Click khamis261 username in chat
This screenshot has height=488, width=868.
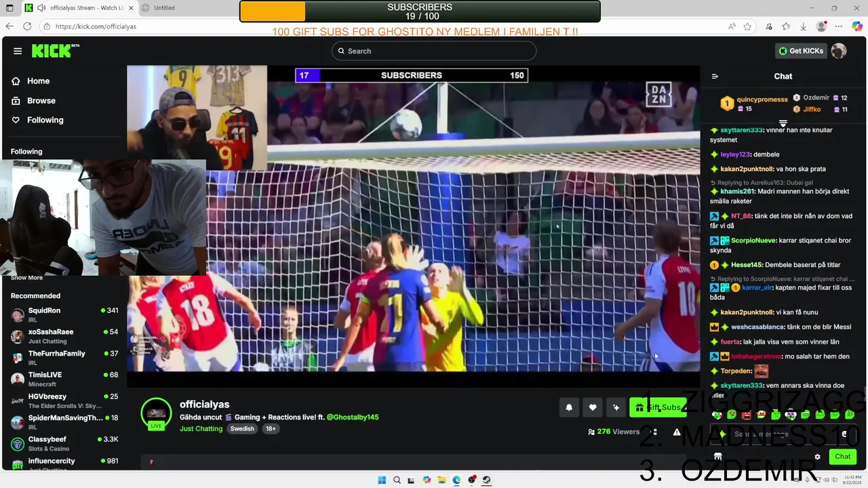click(737, 191)
